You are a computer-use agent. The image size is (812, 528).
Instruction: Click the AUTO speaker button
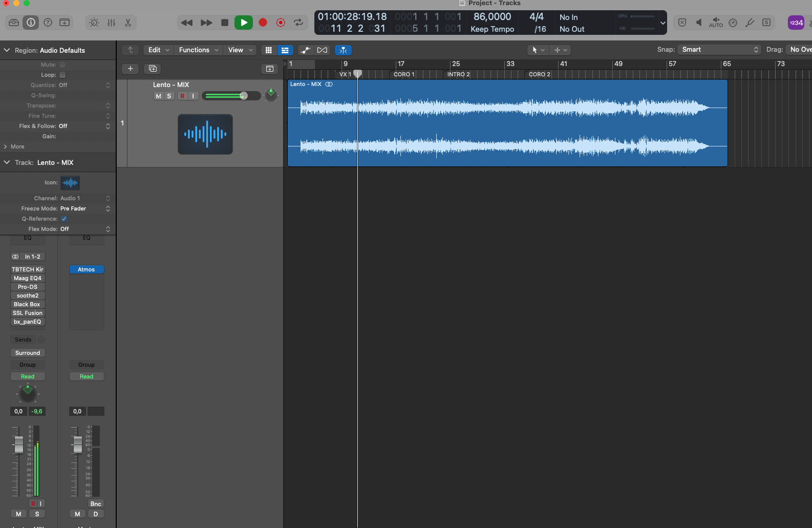tap(716, 23)
